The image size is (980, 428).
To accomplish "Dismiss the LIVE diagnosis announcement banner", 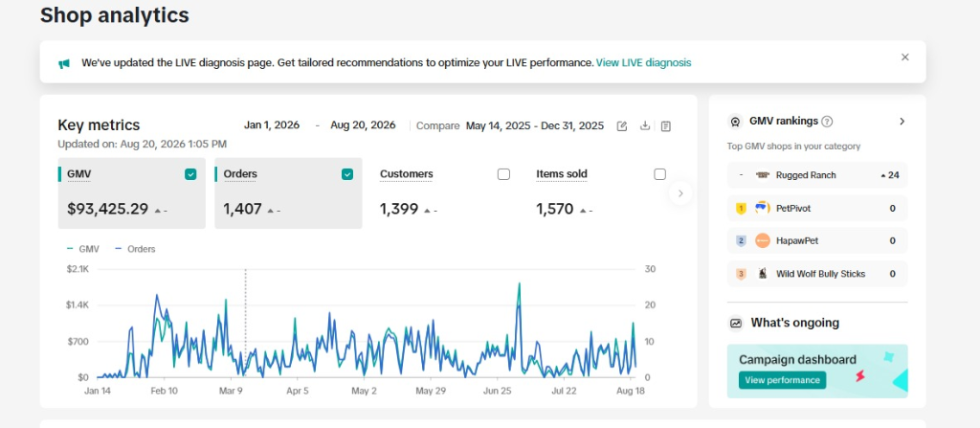I will (x=904, y=56).
